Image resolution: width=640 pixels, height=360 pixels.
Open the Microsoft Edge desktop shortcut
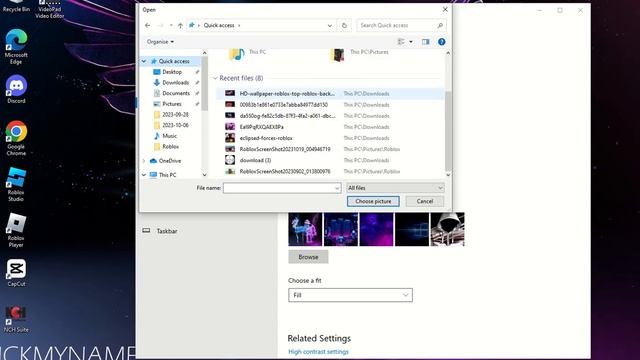[x=16, y=47]
